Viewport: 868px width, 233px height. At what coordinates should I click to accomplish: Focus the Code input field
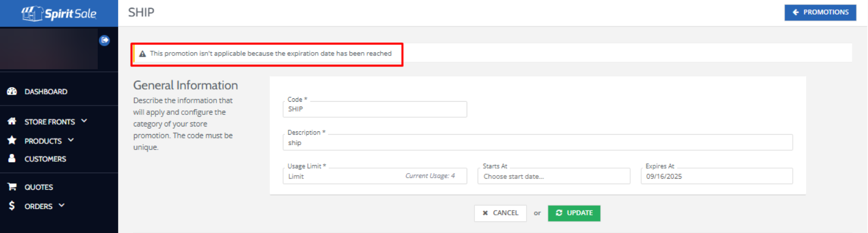[374, 109]
